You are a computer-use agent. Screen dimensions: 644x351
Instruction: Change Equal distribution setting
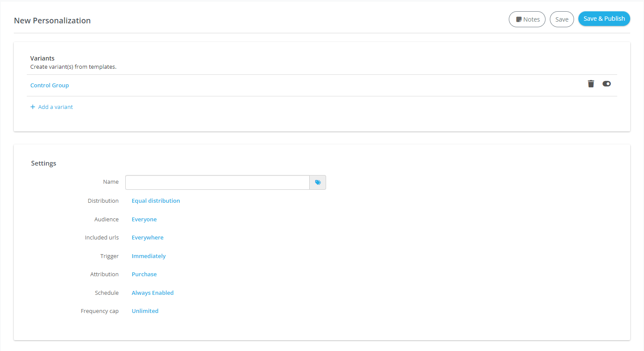tap(156, 201)
